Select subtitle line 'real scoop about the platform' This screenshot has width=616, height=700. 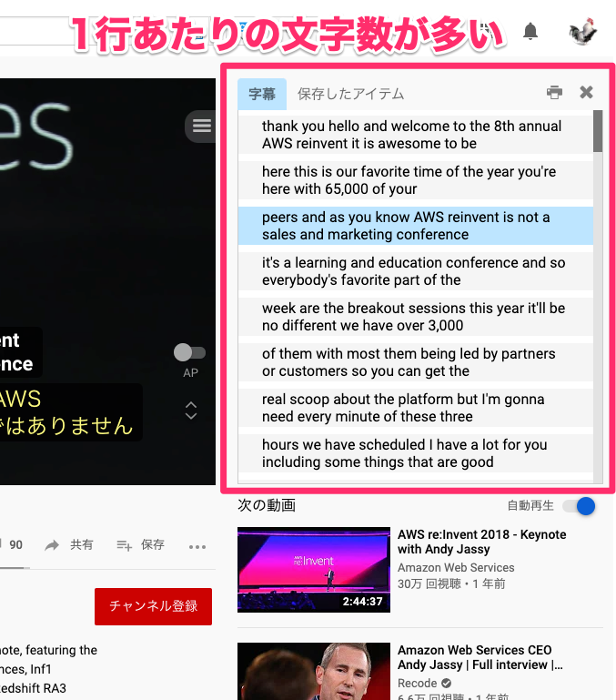tap(416, 408)
